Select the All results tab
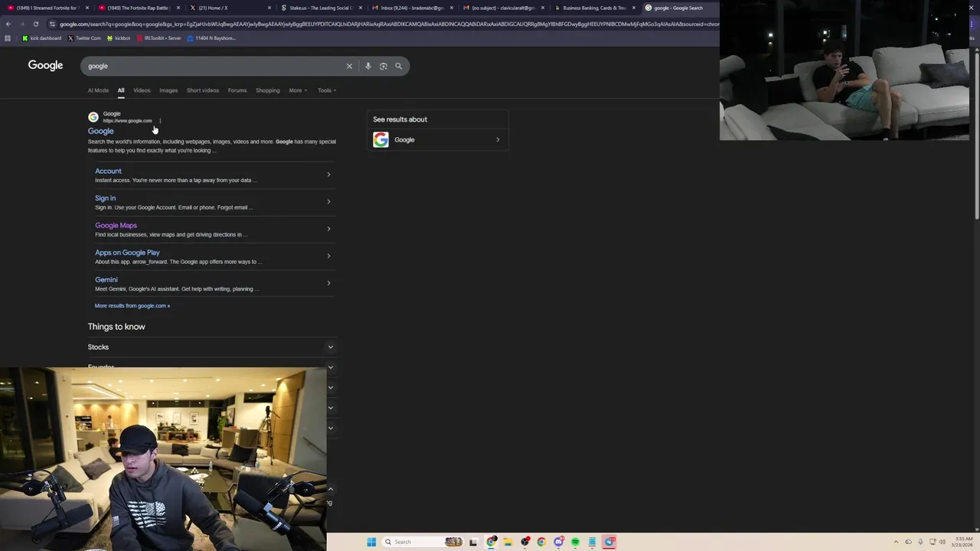The image size is (980, 551). pos(121,90)
